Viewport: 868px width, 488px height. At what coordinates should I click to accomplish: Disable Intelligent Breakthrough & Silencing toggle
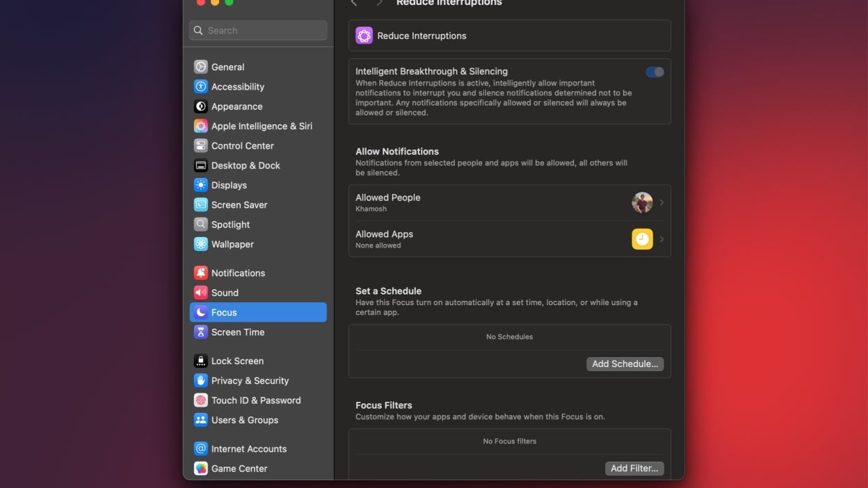click(x=654, y=72)
